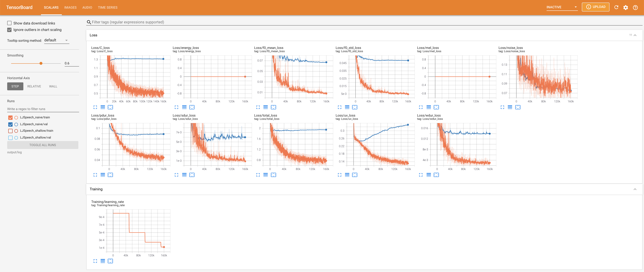This screenshot has height=272, width=644.
Task: Switch to the TIME SERIES tab
Action: pos(107,8)
